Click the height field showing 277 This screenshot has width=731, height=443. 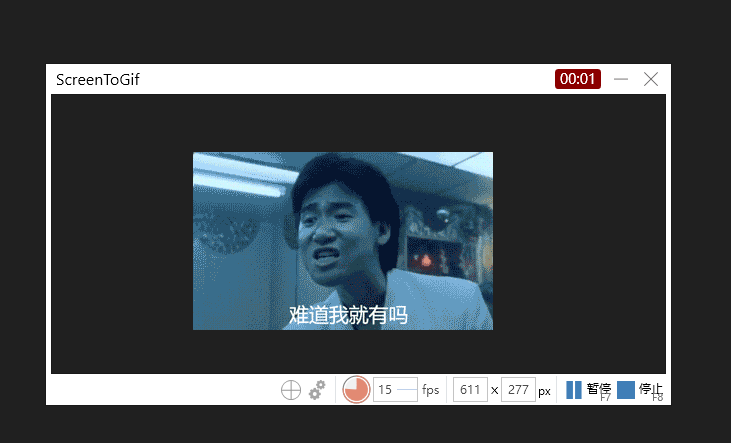tap(518, 389)
